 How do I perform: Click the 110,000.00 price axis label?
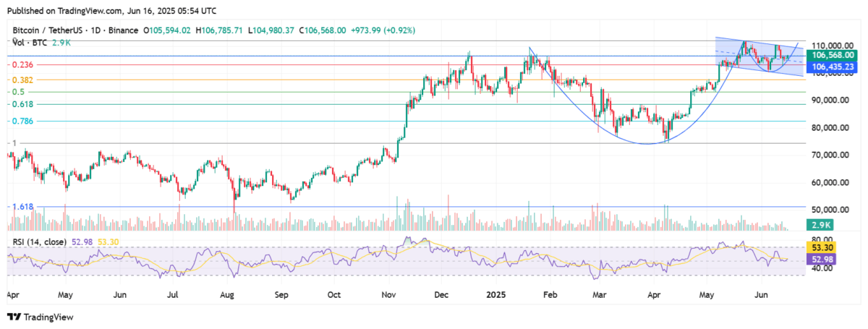point(829,44)
